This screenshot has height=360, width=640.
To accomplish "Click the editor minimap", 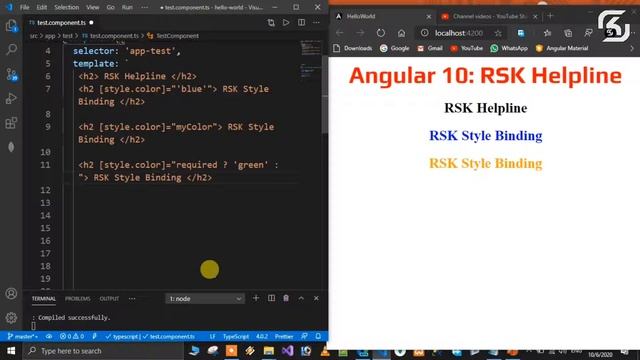I will pyautogui.click(x=311, y=59).
